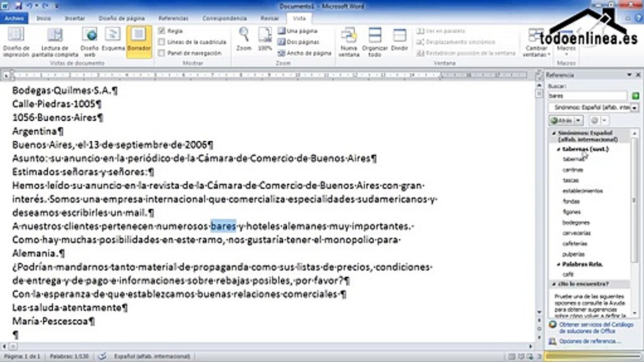Click the Página: 1 de 1 indicator
Viewport: 644px width, 362px height.
22,356
